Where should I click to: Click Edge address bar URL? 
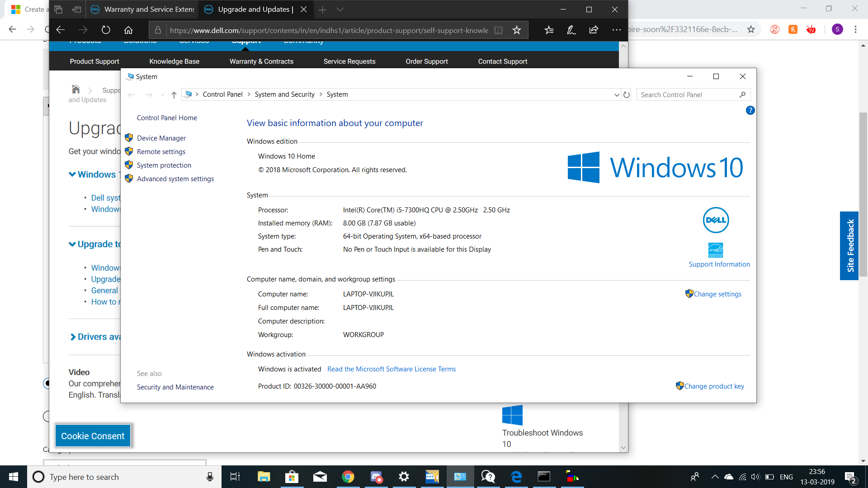[329, 30]
